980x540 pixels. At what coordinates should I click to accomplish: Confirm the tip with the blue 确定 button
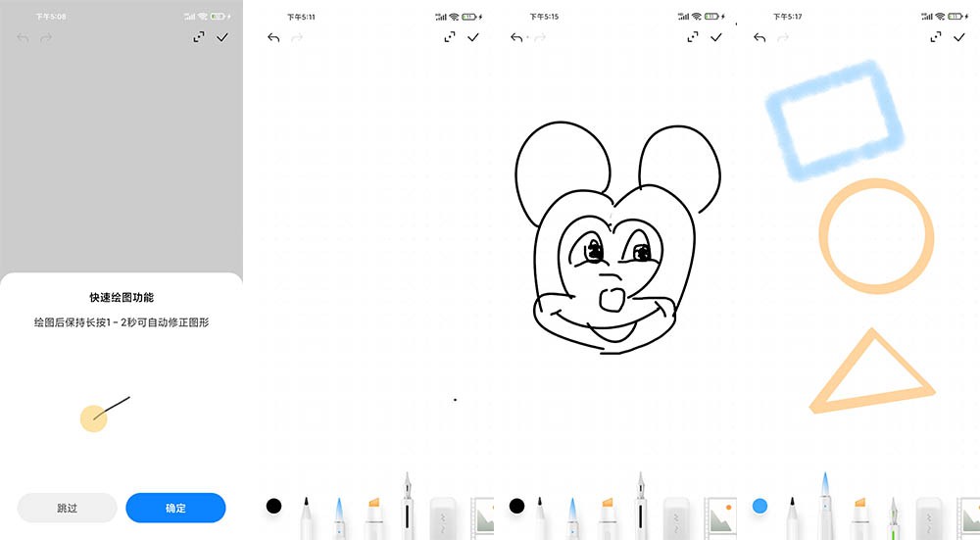[175, 508]
